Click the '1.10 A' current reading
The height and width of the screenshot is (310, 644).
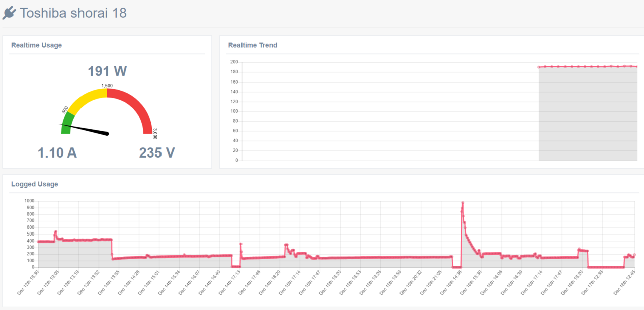tap(57, 152)
